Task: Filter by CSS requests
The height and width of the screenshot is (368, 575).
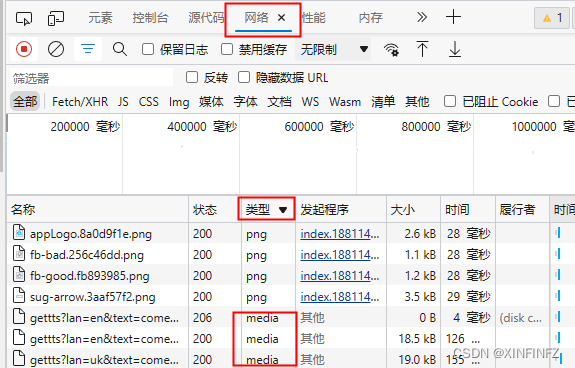Action: tap(149, 102)
